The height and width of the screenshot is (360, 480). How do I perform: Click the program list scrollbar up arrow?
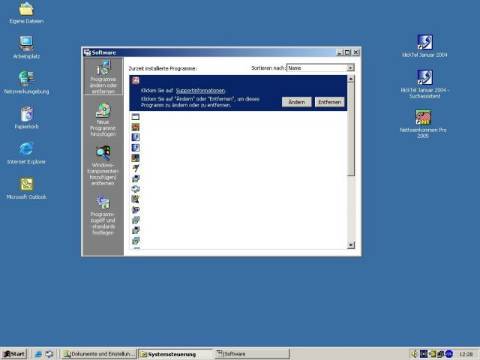coord(351,79)
